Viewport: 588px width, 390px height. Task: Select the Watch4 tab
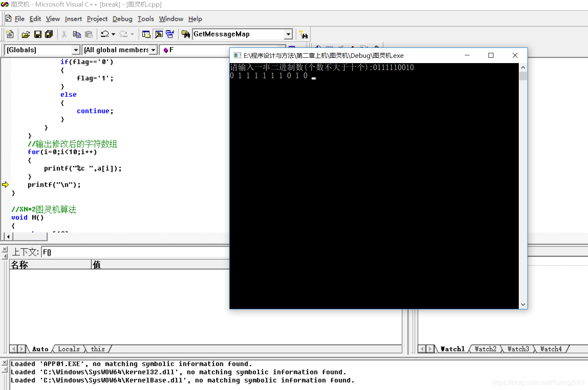click(x=551, y=349)
